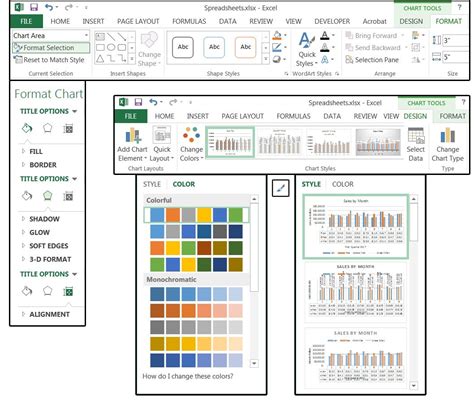The height and width of the screenshot is (400, 474).
Task: Open the Align objects menu icon
Action: [x=418, y=35]
